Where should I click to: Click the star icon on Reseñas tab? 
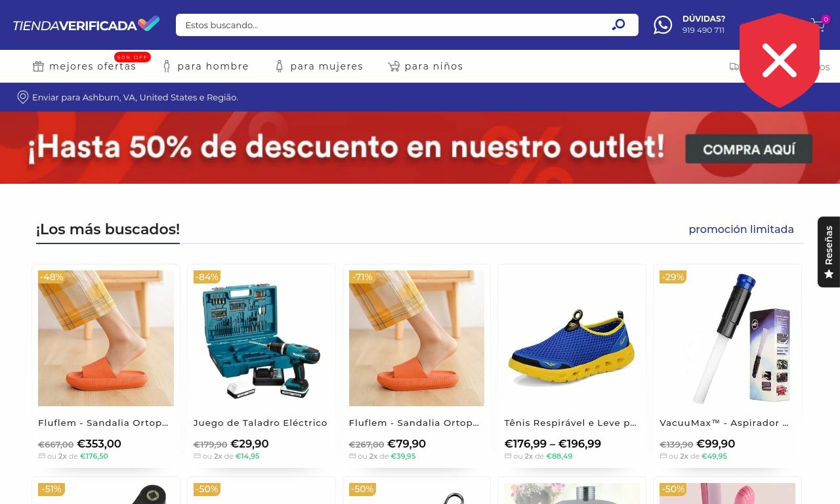(x=829, y=274)
